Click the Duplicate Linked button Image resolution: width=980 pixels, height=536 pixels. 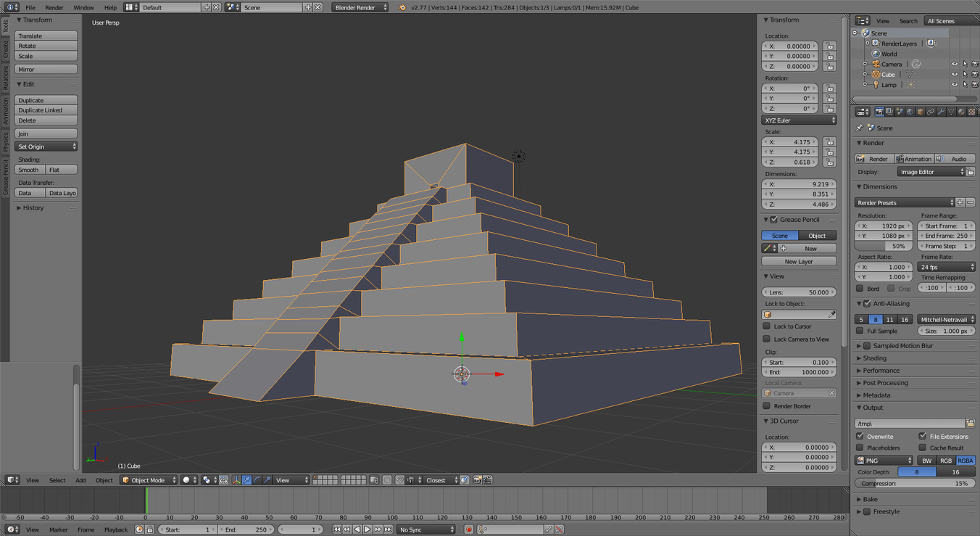tap(46, 110)
